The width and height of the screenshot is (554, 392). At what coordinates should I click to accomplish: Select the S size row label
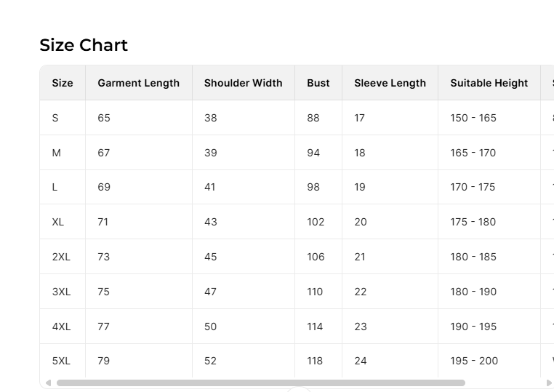55,118
